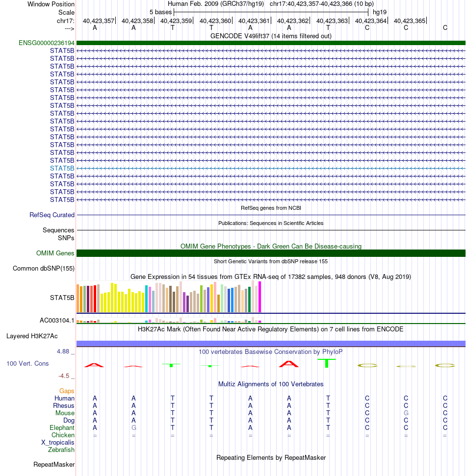Screen dimensions: 466x476
Task: Click the light-blue highlighted STAT5B transcript label
Action: pyautogui.click(x=62, y=168)
